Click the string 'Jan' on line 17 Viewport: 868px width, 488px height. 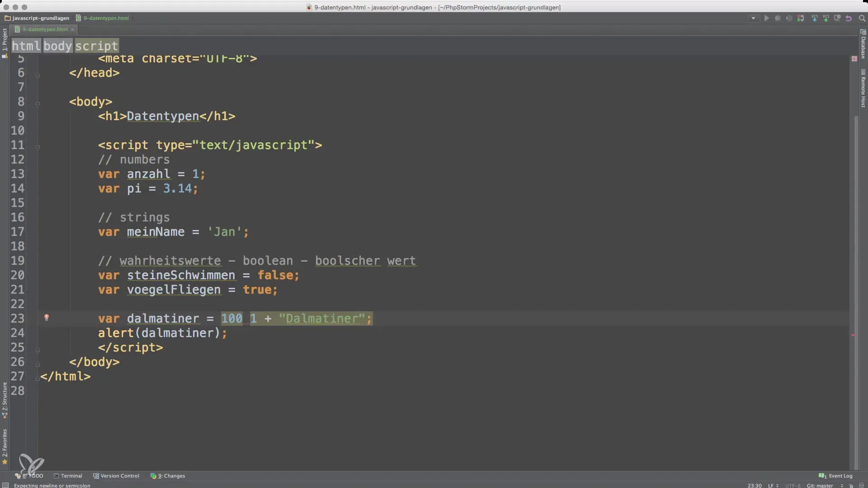click(225, 232)
